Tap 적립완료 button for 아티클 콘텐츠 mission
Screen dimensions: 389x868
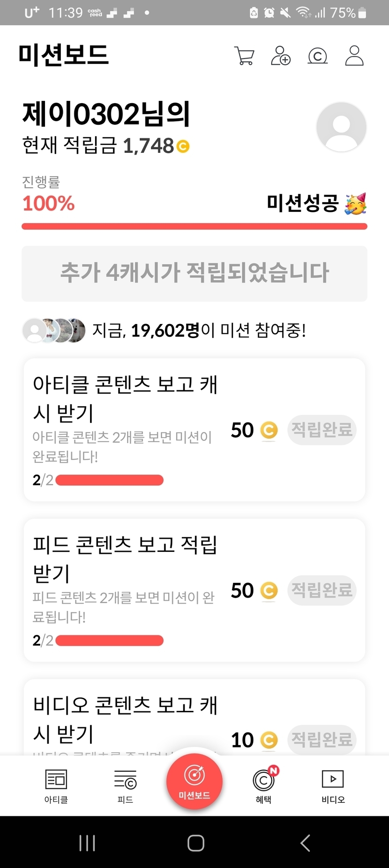click(322, 430)
